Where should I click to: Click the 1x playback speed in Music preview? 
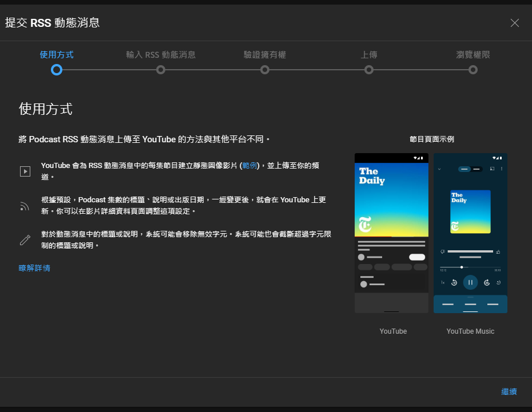point(442,283)
